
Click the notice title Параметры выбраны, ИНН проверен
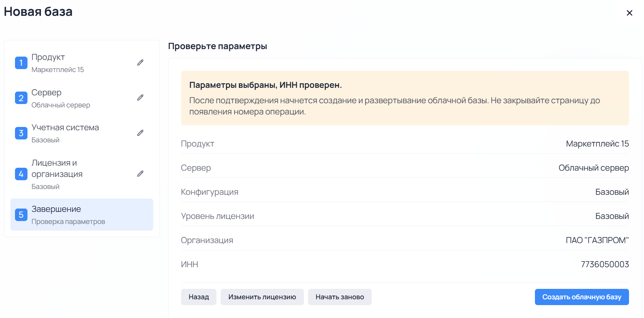click(266, 85)
